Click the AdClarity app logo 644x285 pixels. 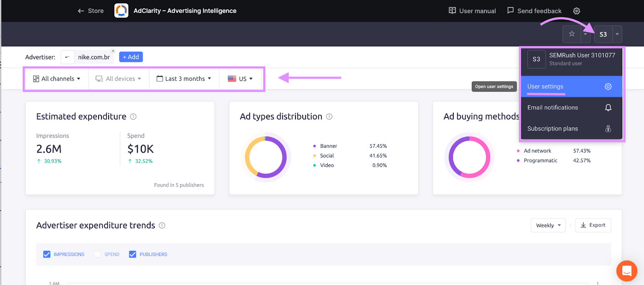[121, 11]
